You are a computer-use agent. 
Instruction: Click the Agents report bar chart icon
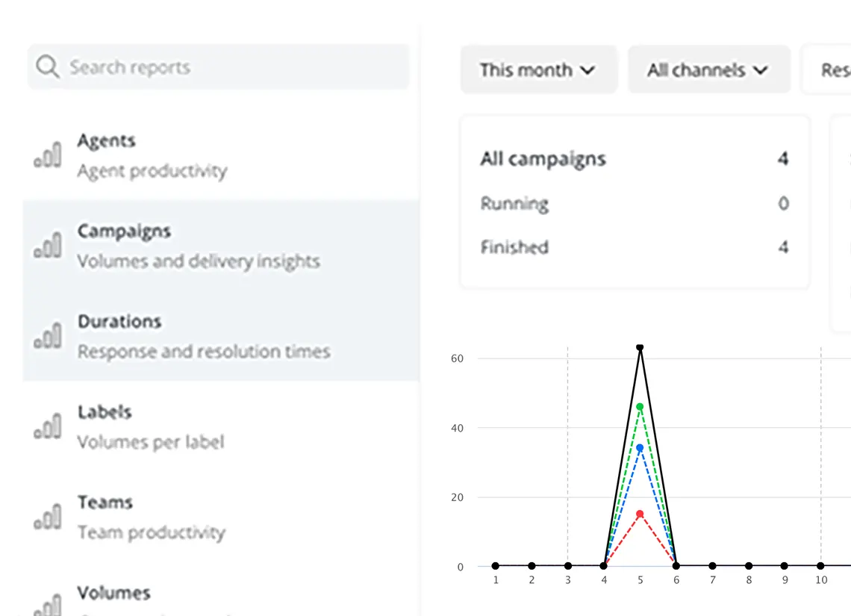(x=48, y=157)
